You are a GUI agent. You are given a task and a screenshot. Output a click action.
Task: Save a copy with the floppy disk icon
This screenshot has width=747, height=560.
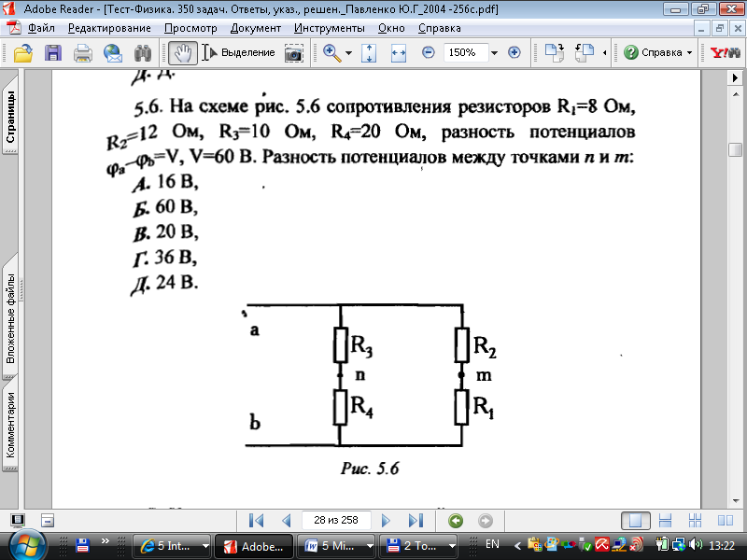53,52
